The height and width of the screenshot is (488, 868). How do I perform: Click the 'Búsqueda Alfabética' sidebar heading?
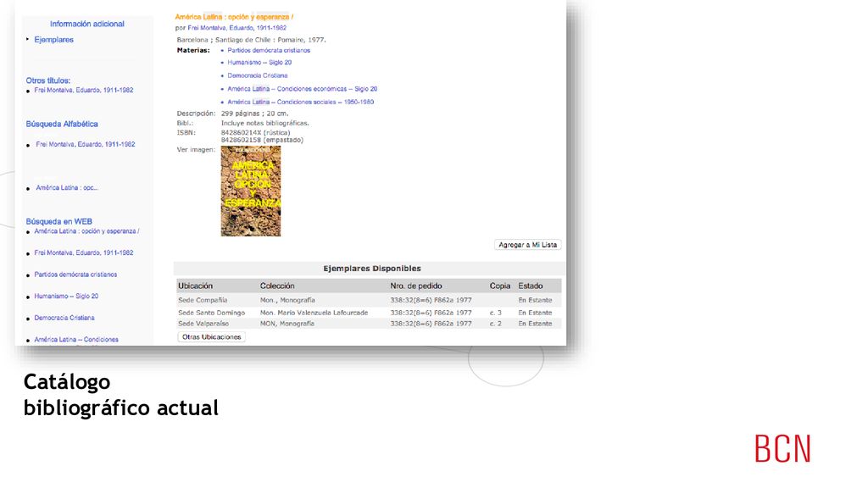coord(61,124)
